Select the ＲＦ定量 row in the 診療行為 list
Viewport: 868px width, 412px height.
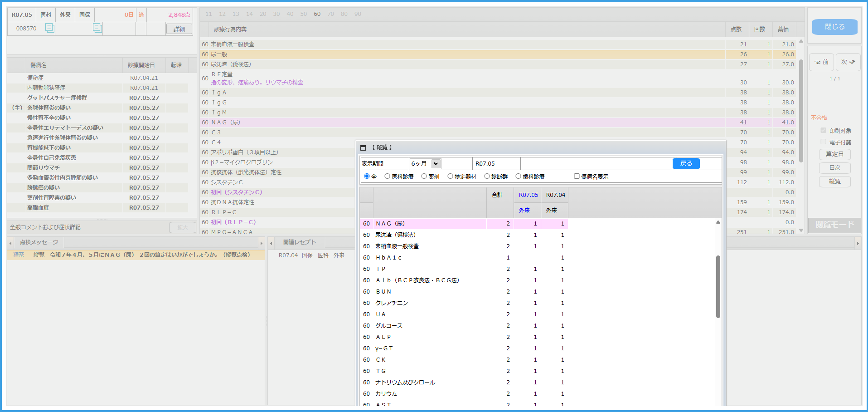[x=498, y=78]
